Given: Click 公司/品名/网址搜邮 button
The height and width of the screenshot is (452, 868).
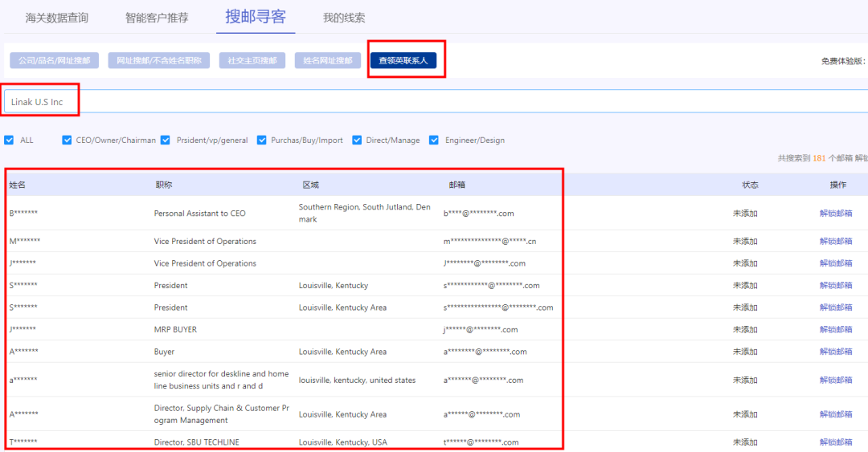Looking at the screenshot, I should point(54,61).
